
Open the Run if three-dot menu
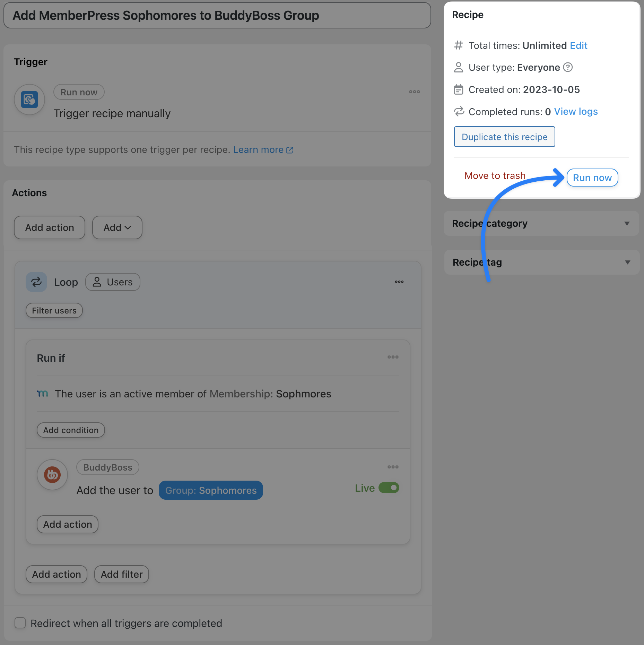[393, 357]
